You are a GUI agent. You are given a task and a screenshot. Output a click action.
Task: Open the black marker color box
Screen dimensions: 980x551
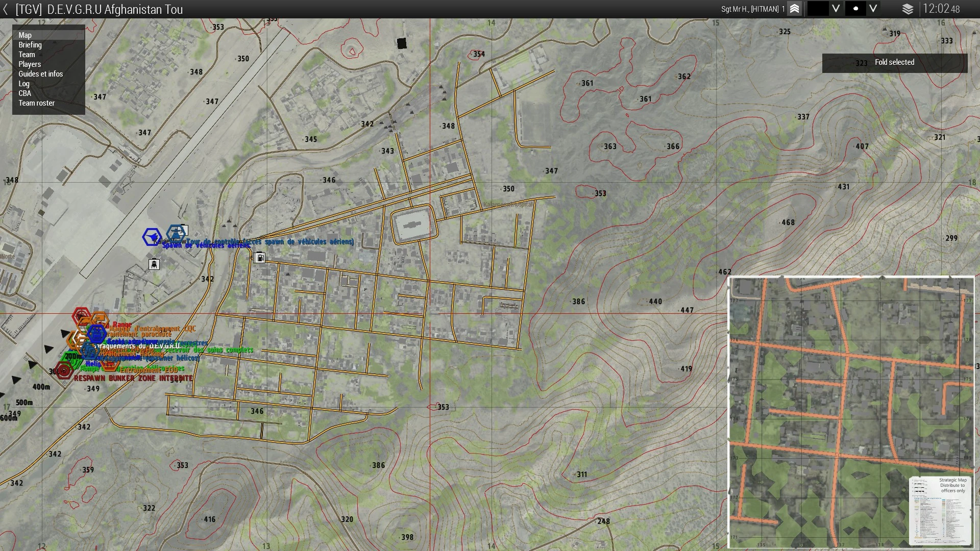pos(818,9)
